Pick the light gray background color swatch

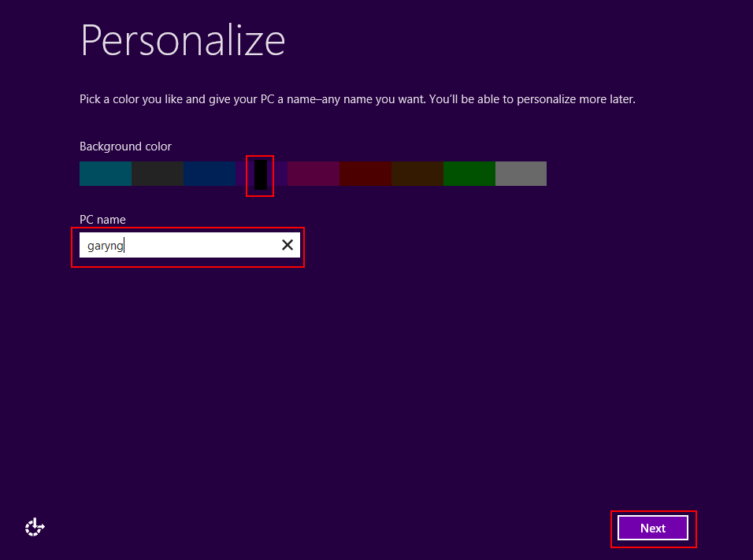click(x=521, y=173)
